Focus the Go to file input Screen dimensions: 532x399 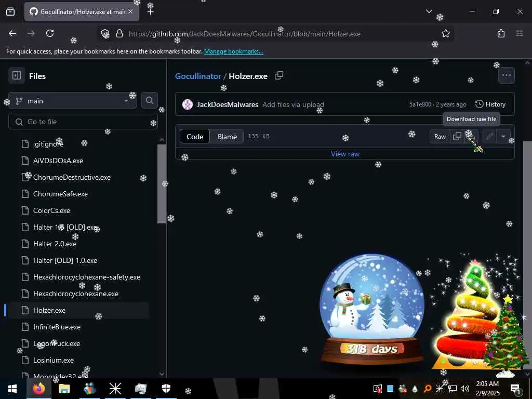[x=83, y=122]
